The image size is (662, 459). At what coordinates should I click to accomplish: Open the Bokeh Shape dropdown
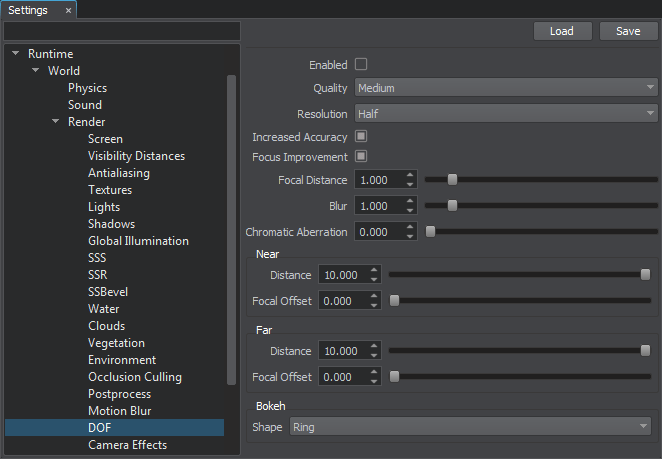(x=470, y=427)
